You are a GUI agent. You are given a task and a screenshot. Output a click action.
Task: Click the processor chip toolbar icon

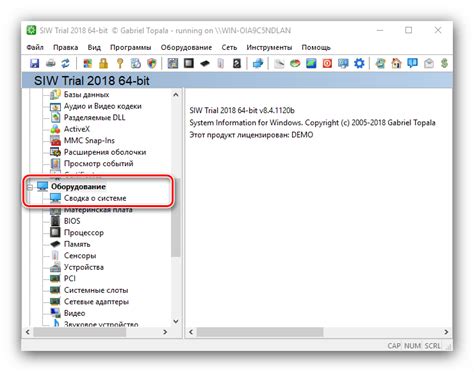(189, 63)
